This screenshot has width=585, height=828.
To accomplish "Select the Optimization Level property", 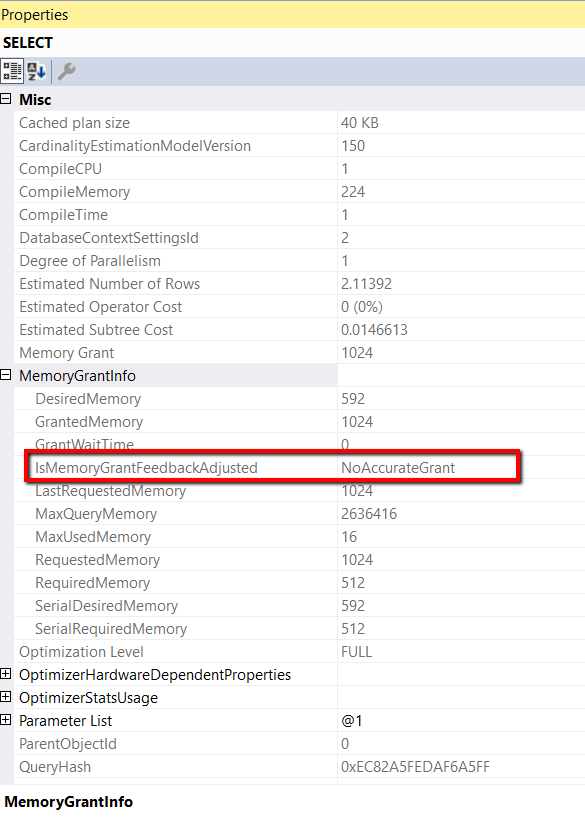I will coord(81,652).
